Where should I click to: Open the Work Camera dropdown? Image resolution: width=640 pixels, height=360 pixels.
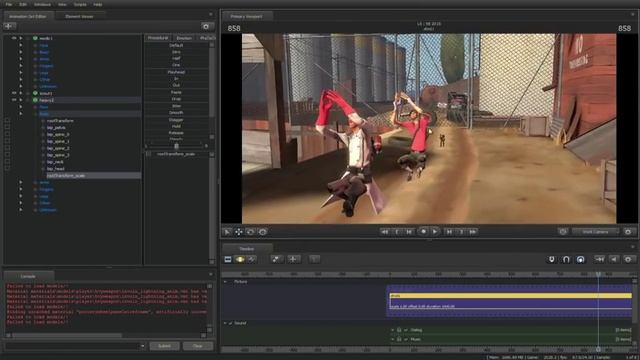point(596,232)
